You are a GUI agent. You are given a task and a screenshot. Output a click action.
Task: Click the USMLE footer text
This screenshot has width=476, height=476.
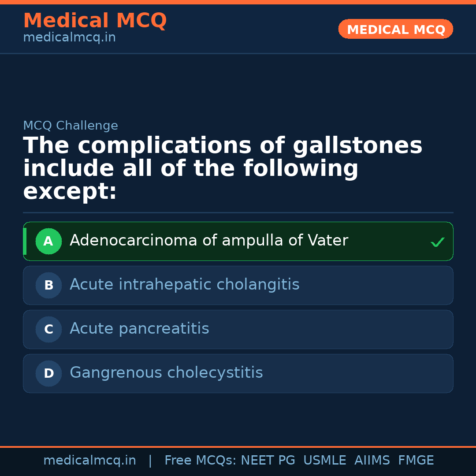(324, 461)
